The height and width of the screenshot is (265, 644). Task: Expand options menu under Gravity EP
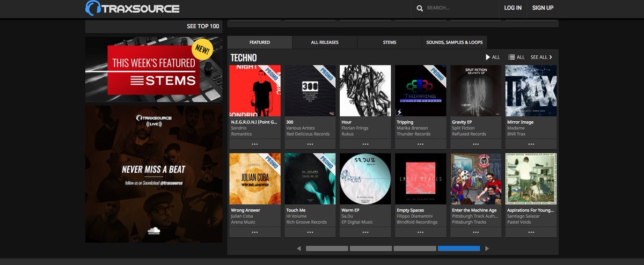(x=476, y=144)
